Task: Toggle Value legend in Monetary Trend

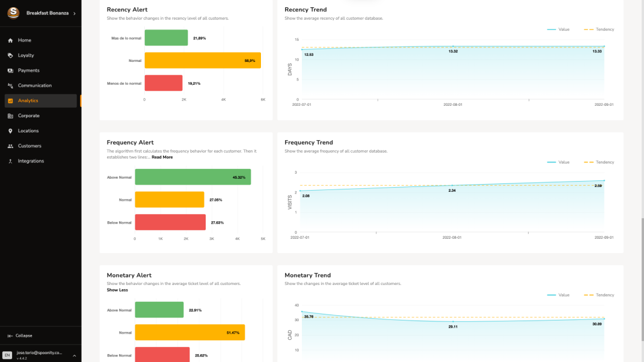Action: click(x=558, y=295)
